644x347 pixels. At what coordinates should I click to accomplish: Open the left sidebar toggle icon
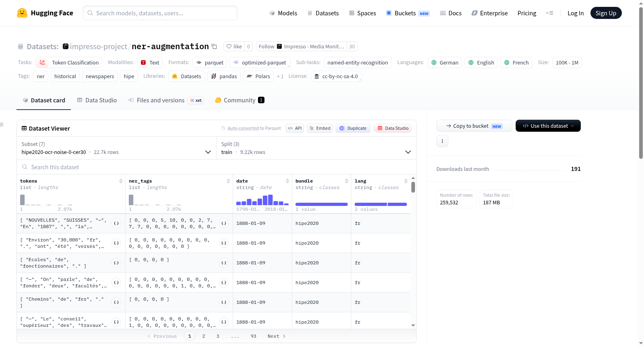pos(2,125)
